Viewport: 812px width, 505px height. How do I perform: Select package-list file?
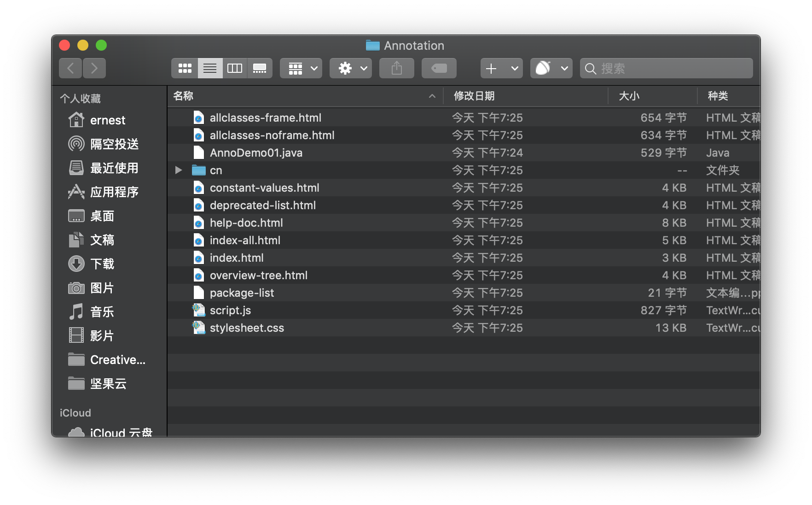[x=464, y=293]
